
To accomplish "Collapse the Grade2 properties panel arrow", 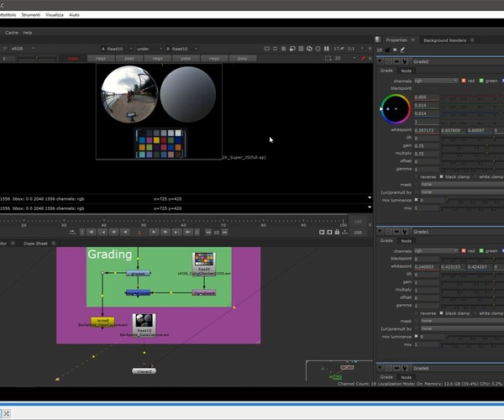I will pyautogui.click(x=380, y=61).
